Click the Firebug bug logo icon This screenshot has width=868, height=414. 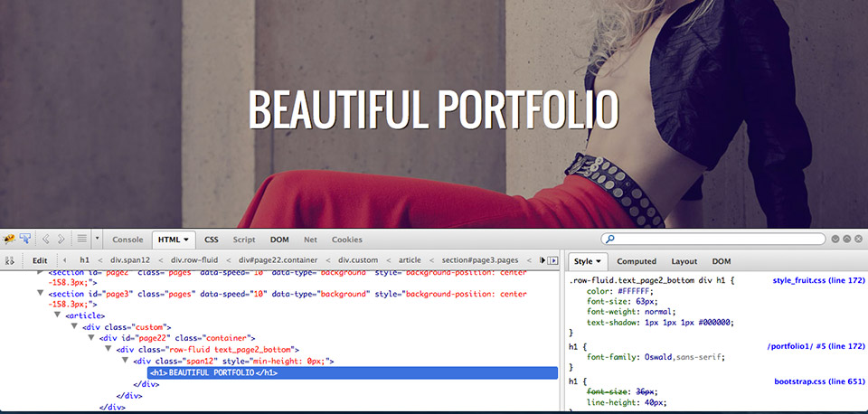point(9,240)
